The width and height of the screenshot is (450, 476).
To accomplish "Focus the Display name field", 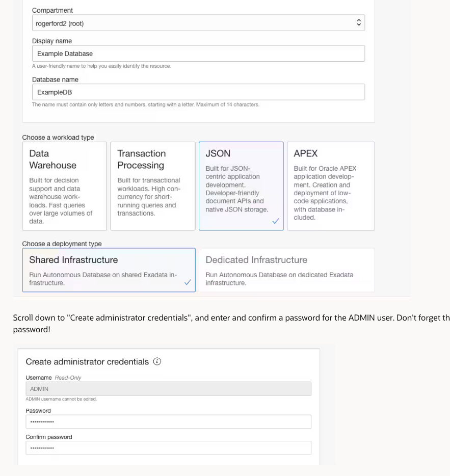I will coord(198,54).
